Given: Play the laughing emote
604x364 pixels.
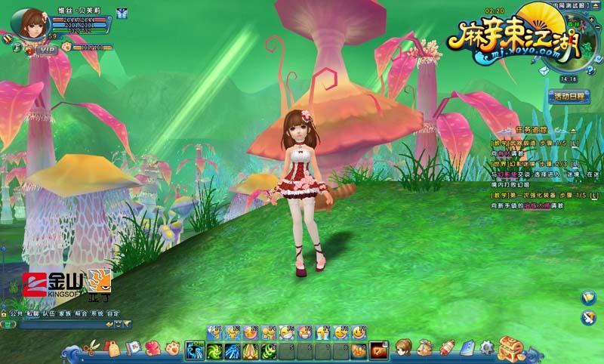Looking at the screenshot, I should pyautogui.click(x=286, y=332).
